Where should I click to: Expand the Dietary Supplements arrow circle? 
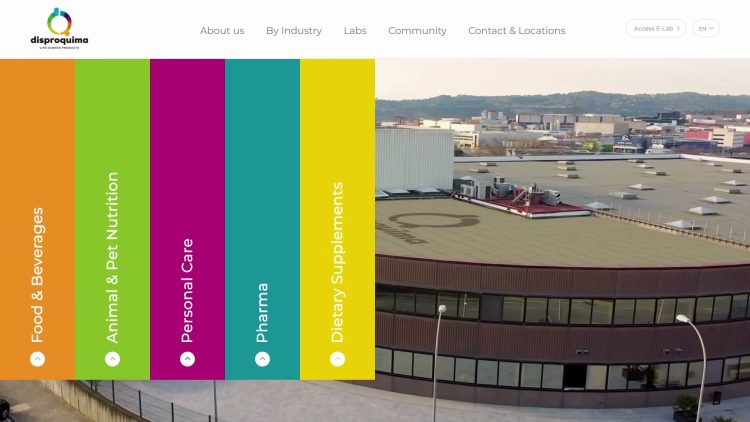337,359
